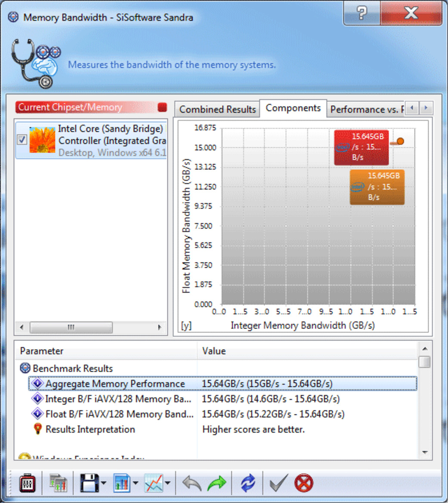Viewport: 448px width, 503px height.
Task: Save results with the floppy disk icon
Action: point(89,483)
